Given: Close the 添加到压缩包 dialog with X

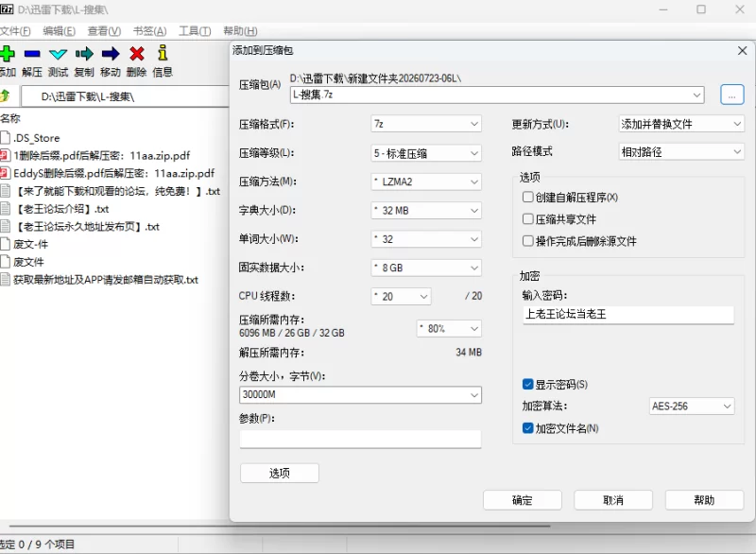Looking at the screenshot, I should click(x=742, y=51).
